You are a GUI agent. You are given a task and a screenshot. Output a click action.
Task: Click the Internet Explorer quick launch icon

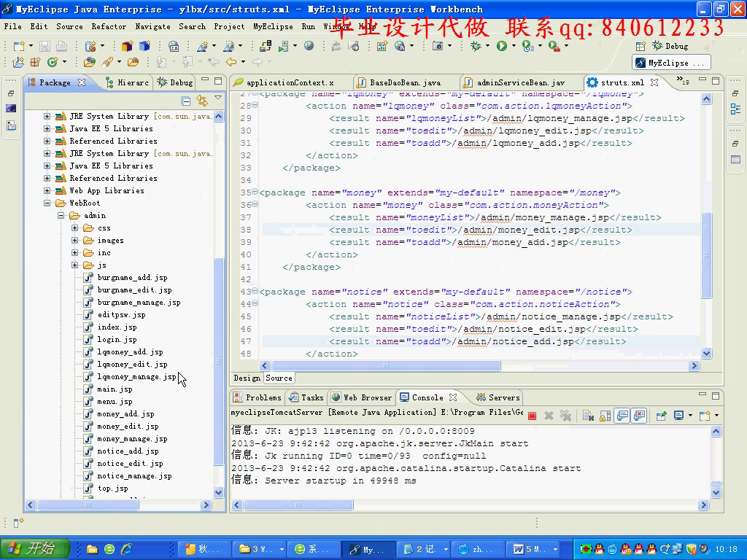(x=127, y=549)
